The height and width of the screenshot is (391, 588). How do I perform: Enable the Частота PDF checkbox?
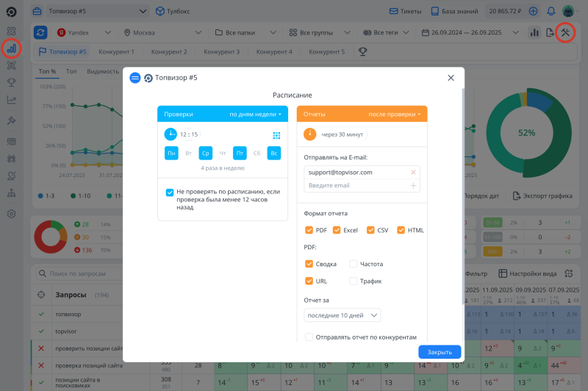click(353, 264)
